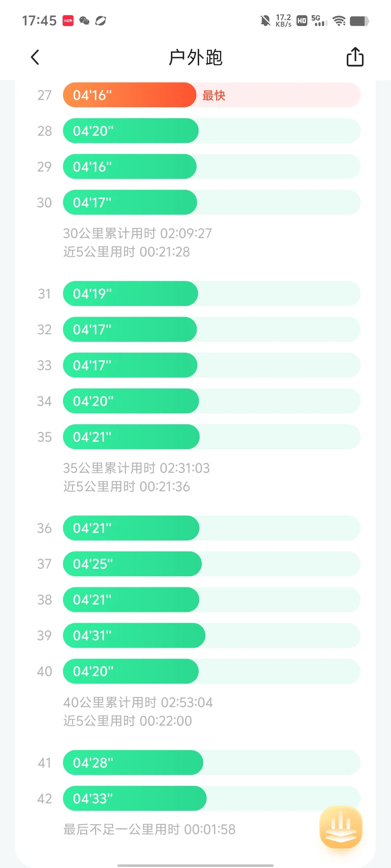Tap the back arrow icon

point(35,57)
